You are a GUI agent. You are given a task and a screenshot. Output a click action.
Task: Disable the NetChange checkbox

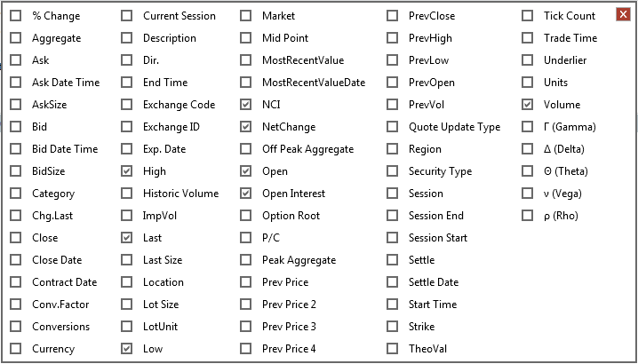(x=246, y=127)
